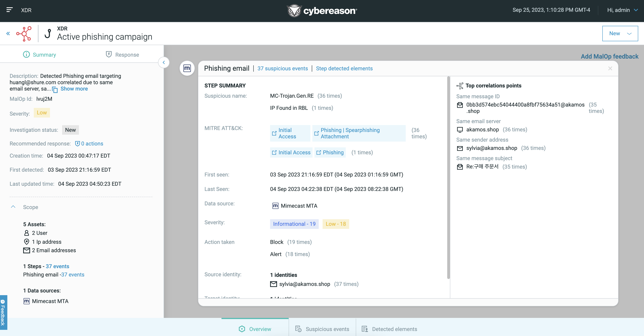644x336 pixels.
Task: Click the network graph icon left sidebar
Action: [24, 34]
